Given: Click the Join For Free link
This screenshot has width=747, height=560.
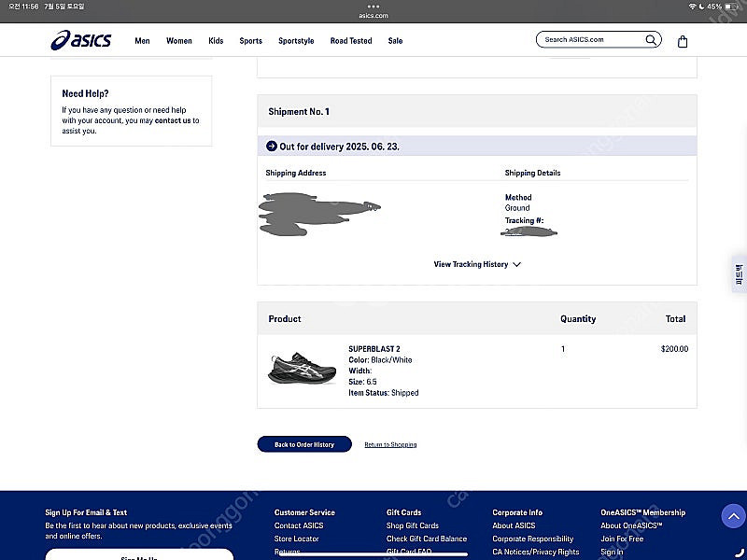Looking at the screenshot, I should pos(622,539).
